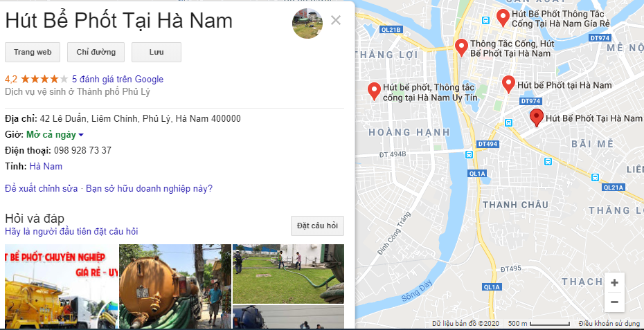
Task: Open 5 đánh giá trên Google reviews link
Action: [118, 80]
